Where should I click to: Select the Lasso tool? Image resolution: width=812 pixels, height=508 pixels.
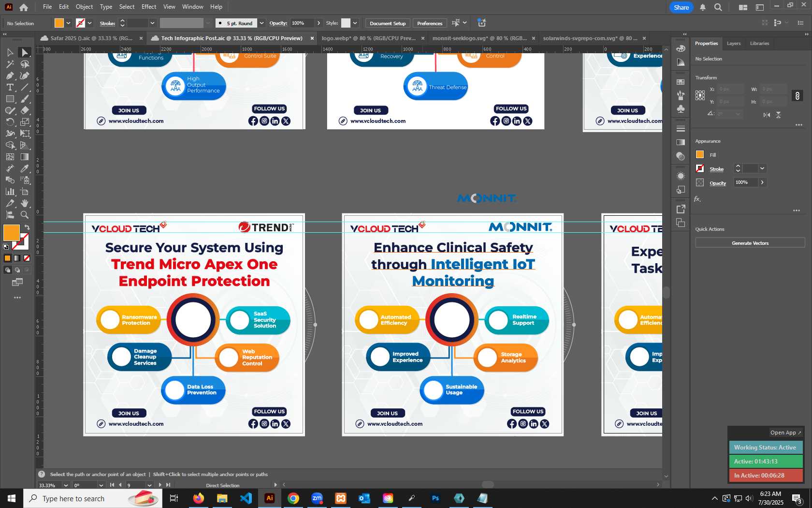point(25,64)
